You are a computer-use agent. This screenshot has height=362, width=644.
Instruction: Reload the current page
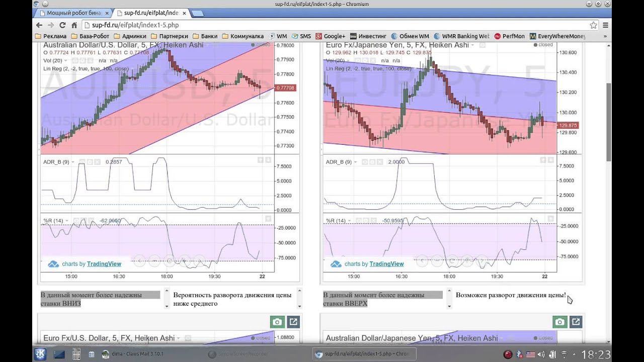point(62,25)
